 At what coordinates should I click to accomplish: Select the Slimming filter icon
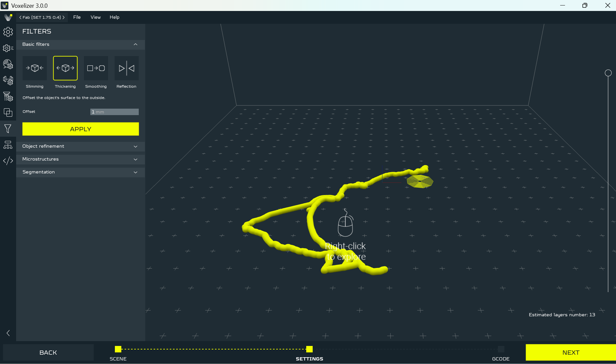click(x=35, y=68)
